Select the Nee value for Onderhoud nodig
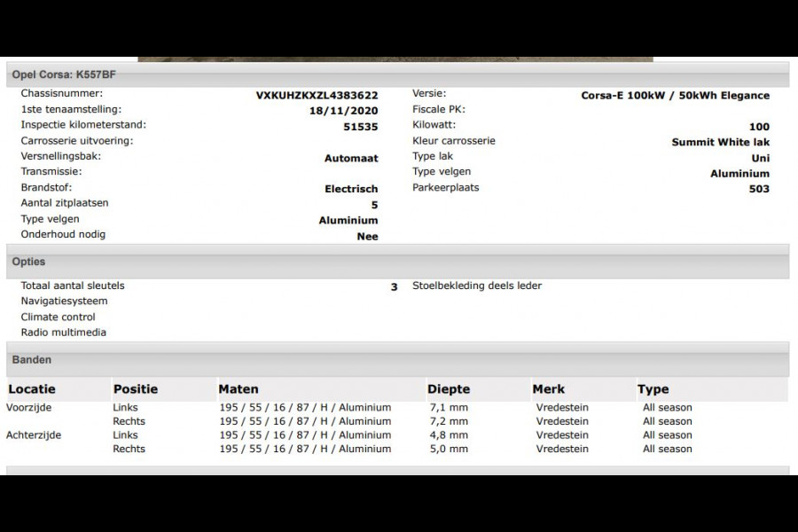Image resolution: width=798 pixels, height=532 pixels. [367, 236]
